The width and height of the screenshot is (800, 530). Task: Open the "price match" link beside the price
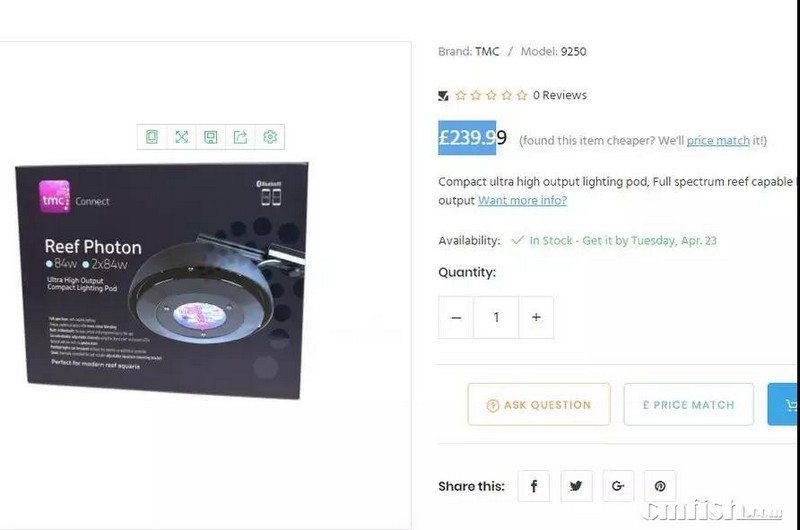pyautogui.click(x=718, y=141)
